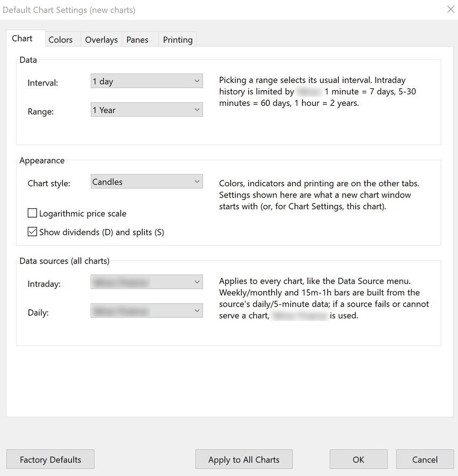Open the Printing tab
Viewport: 458px width, 476px height.
click(177, 40)
